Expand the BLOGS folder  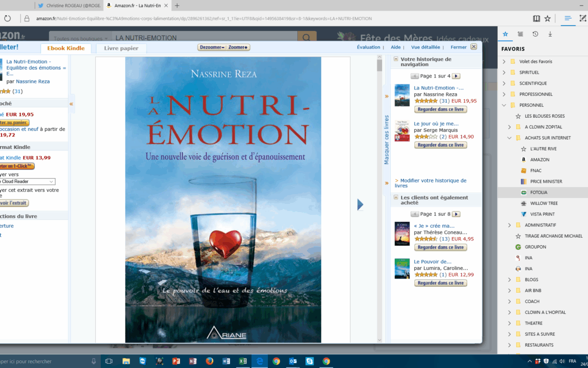pos(509,279)
